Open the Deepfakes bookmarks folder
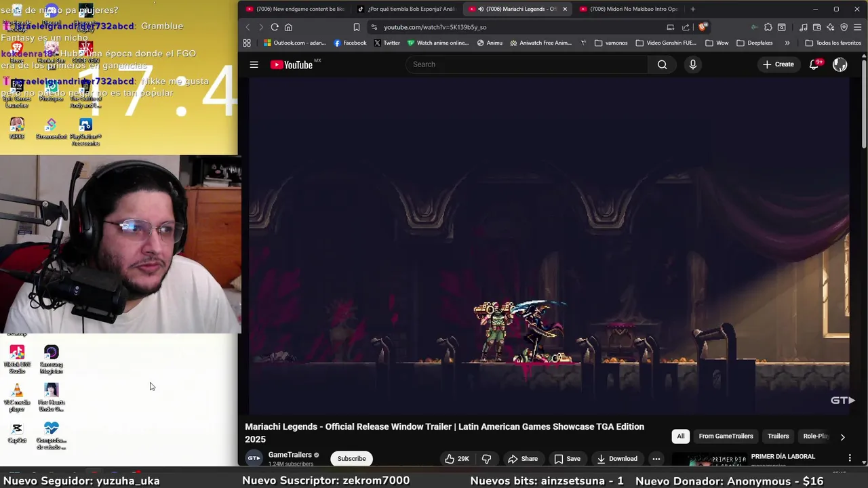Image resolution: width=868 pixels, height=488 pixels. (755, 43)
